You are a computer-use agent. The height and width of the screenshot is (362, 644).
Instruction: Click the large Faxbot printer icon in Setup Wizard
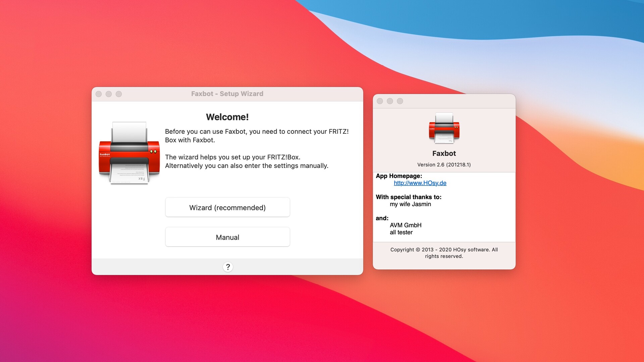coord(129,153)
